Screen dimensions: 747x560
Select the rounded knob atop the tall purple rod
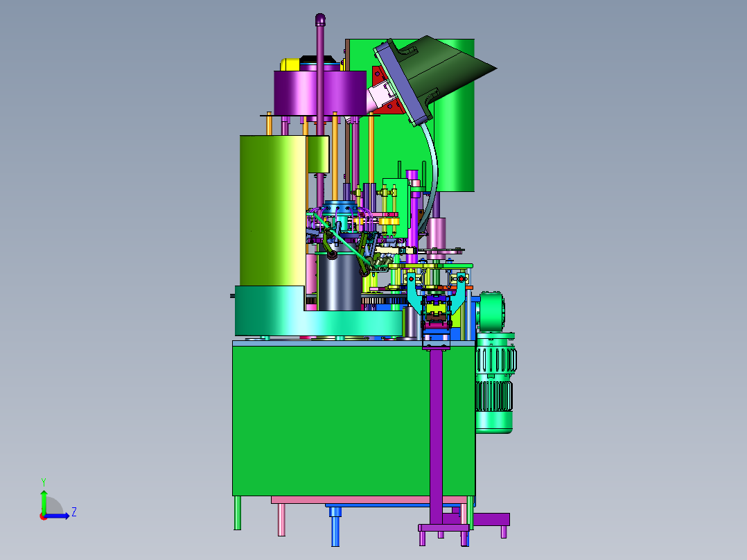click(320, 19)
